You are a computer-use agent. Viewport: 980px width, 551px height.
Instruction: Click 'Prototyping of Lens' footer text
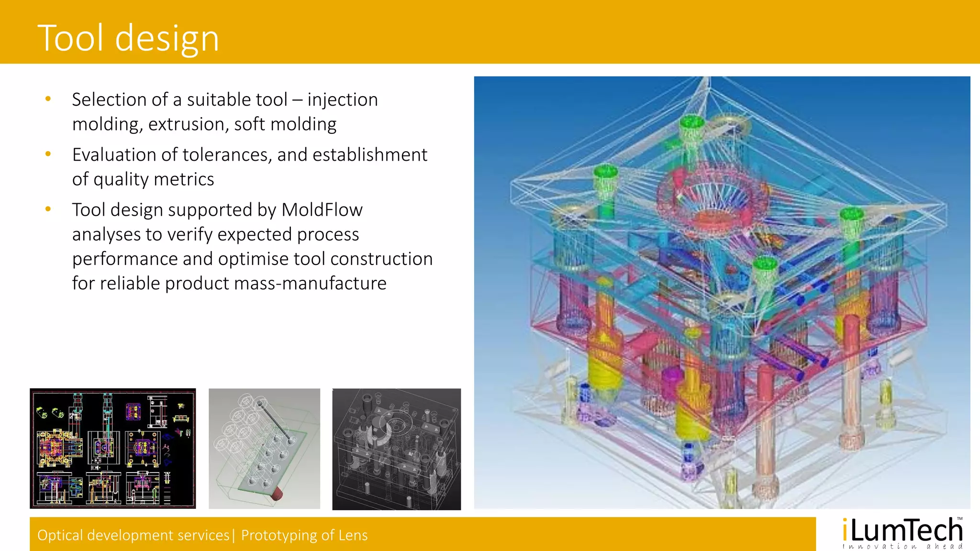(304, 535)
